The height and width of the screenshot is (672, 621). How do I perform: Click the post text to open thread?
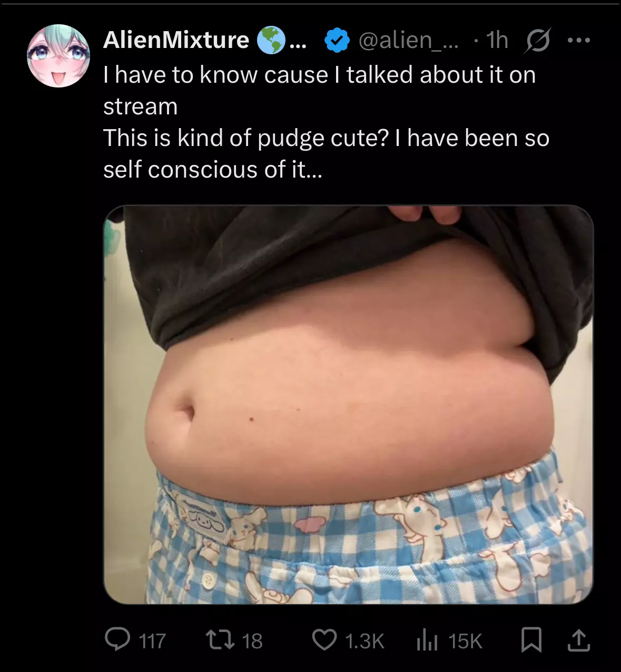(x=326, y=122)
